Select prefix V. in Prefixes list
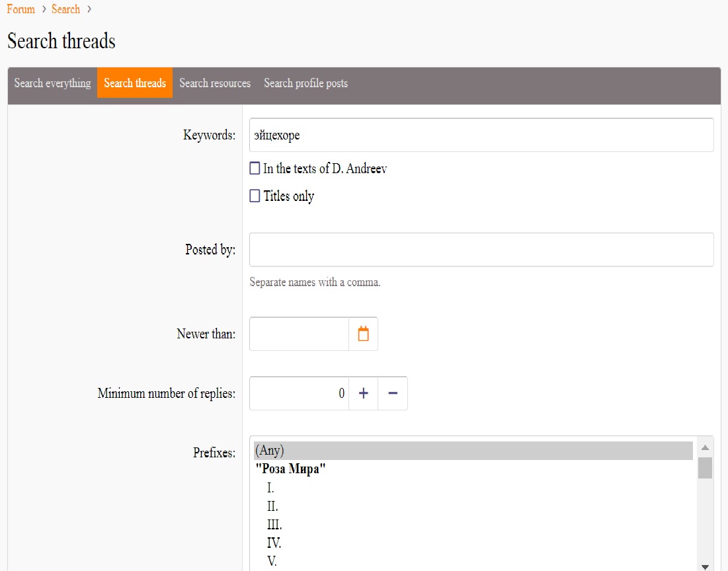Screen dimensions: 728x571 473,561
